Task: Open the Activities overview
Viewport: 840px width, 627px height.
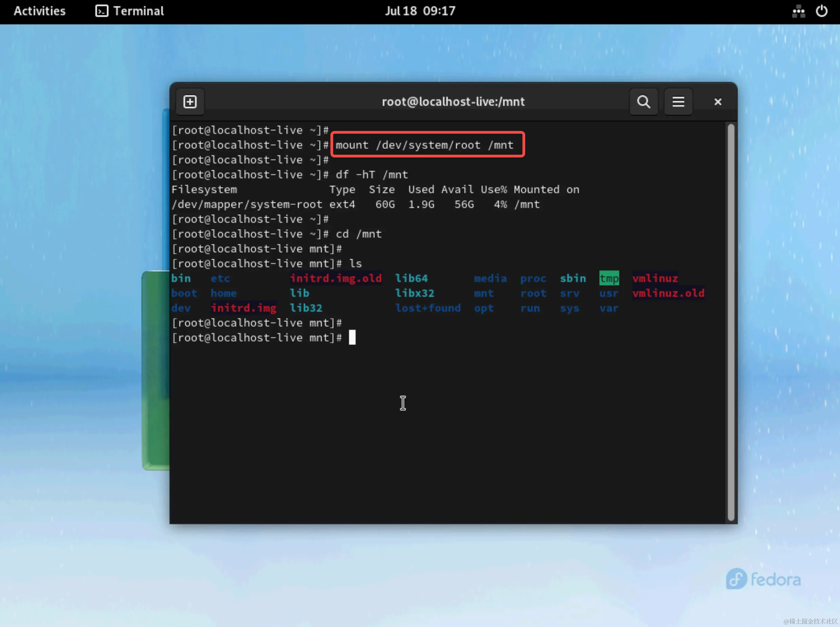Action: click(39, 11)
